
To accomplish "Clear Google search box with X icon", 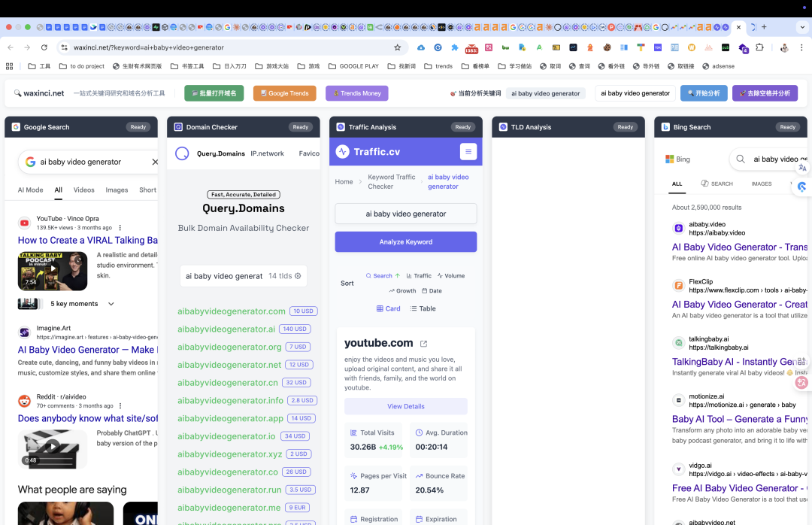I will [154, 162].
